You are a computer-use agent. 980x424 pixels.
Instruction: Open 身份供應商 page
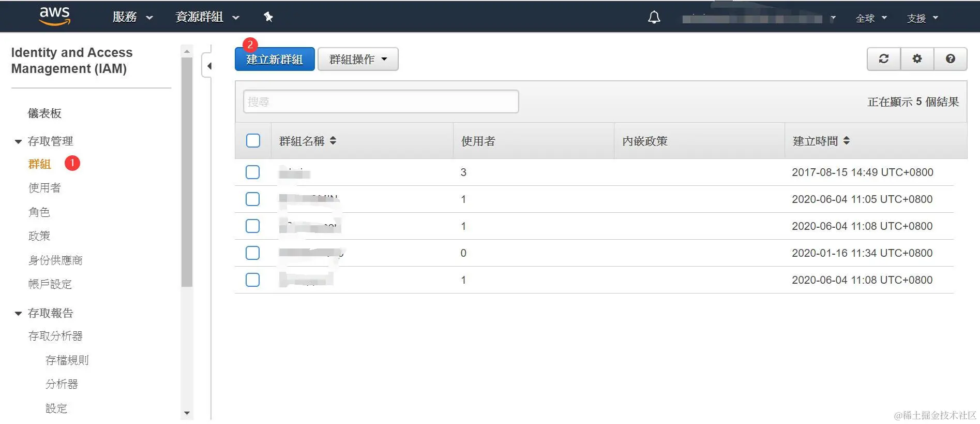(x=55, y=260)
